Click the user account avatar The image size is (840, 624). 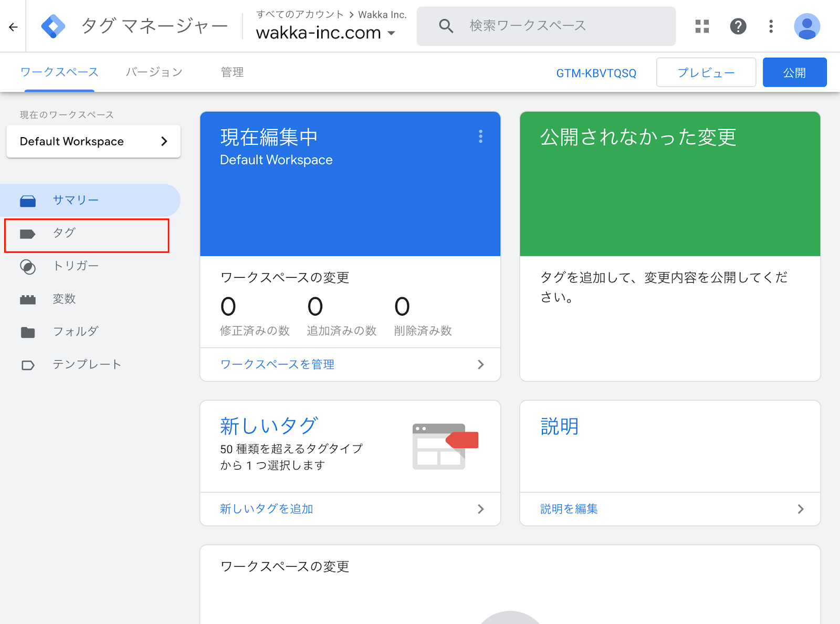coord(807,26)
